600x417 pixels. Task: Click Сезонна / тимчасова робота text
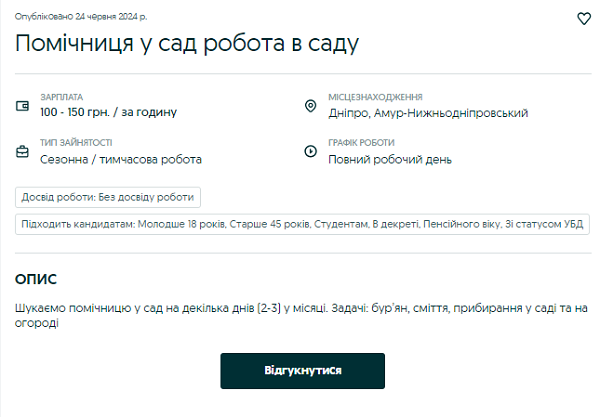[121, 159]
